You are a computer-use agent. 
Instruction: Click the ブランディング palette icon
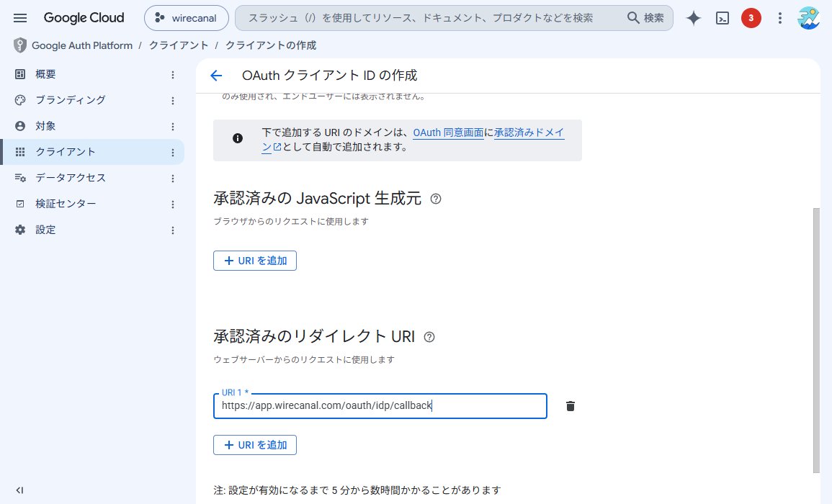(20, 100)
